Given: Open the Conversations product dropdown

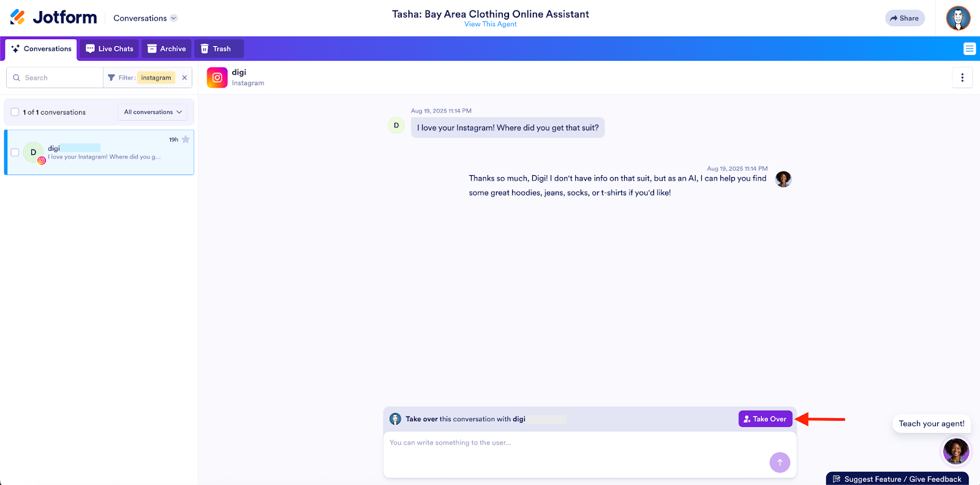Looking at the screenshot, I should click(x=145, y=18).
